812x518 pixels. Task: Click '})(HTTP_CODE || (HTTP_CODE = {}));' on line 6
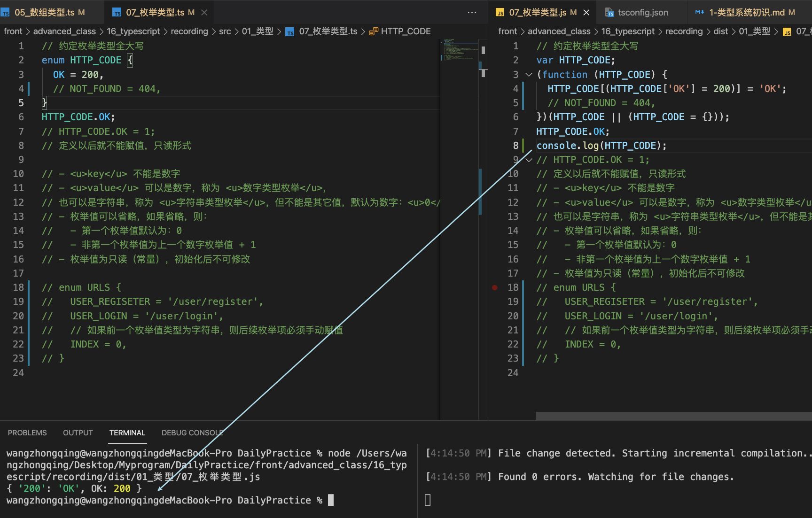(x=633, y=117)
